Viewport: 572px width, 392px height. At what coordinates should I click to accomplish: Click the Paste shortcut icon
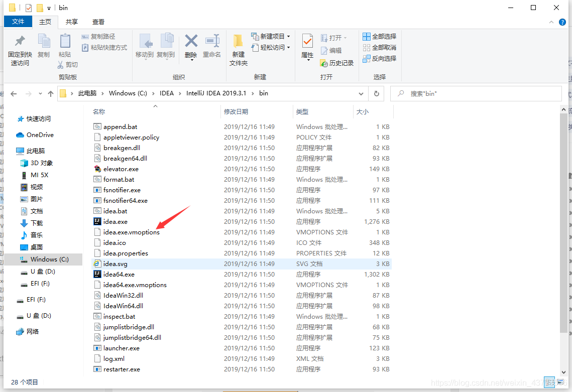[85, 47]
